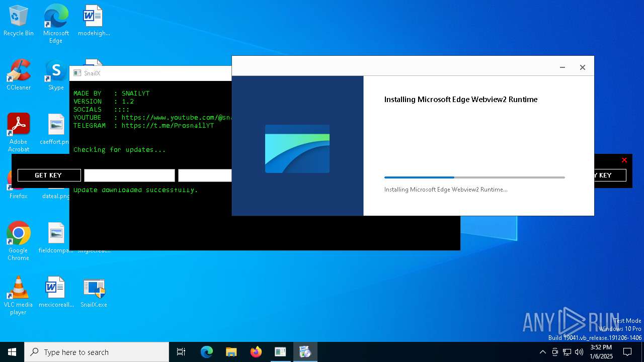Close the Webview2 installer window
The height and width of the screenshot is (362, 644).
point(582,67)
